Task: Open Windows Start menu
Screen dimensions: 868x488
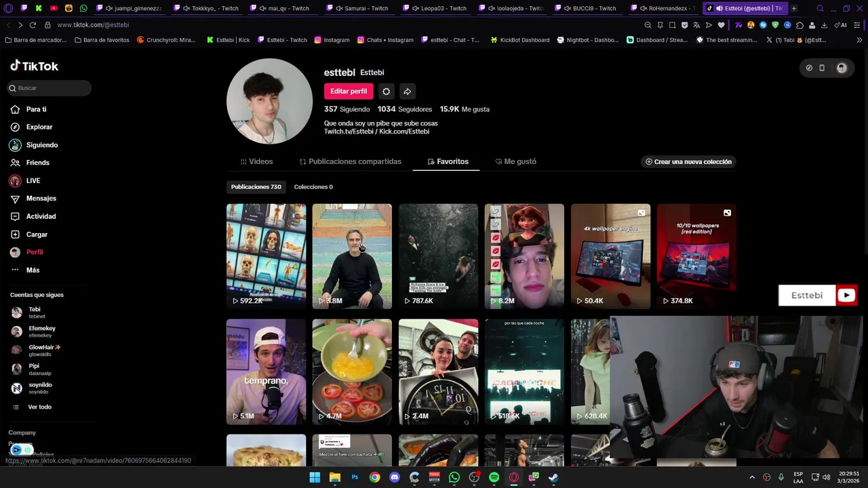Action: (x=315, y=477)
